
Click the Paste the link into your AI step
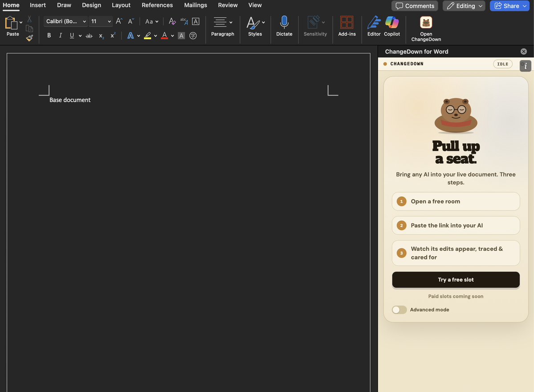(456, 225)
